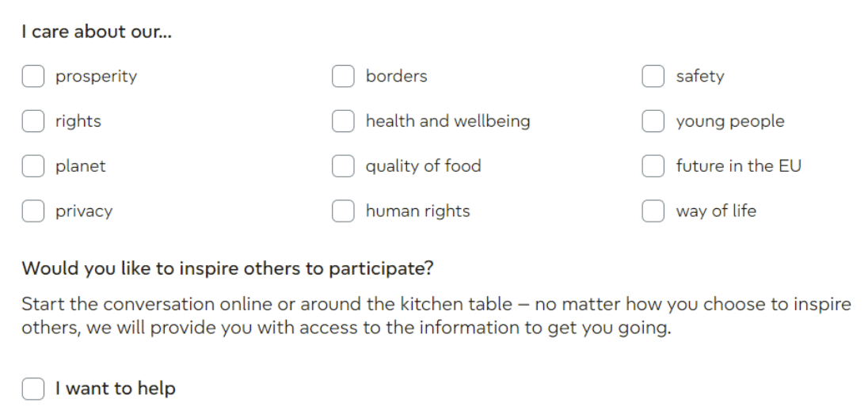Click the 'quality of food' label text

click(x=423, y=166)
